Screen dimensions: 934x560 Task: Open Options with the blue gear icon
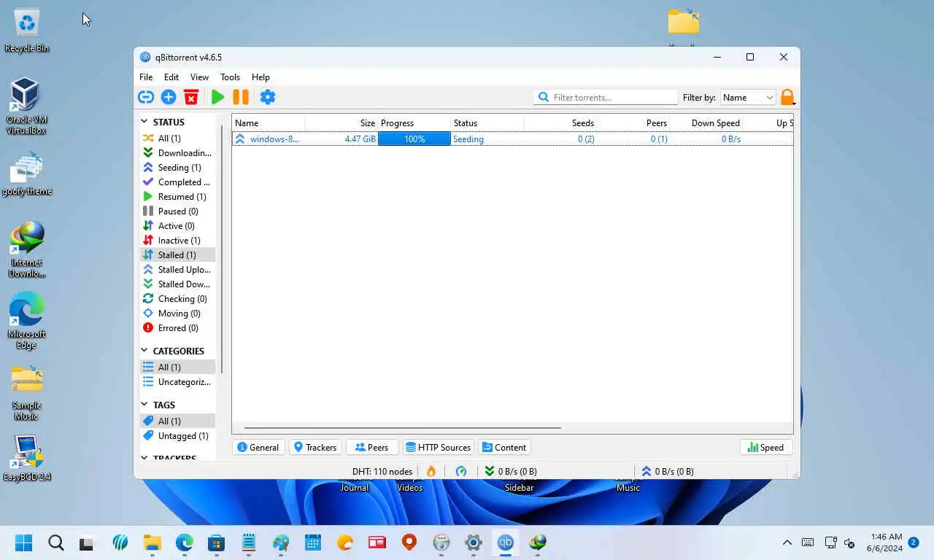coord(268,97)
